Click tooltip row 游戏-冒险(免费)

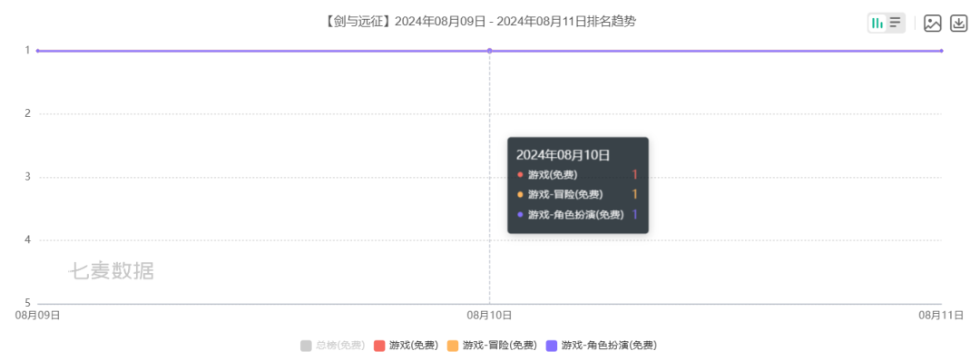point(577,194)
